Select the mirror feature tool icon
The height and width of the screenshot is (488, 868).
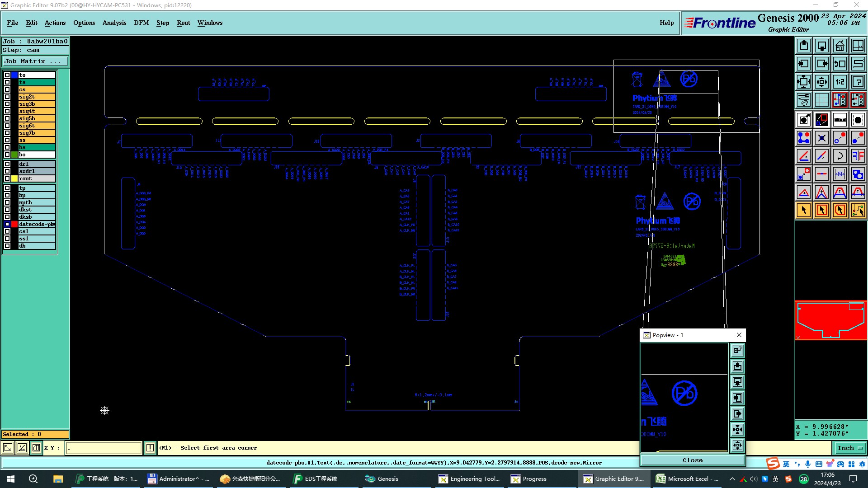click(858, 156)
